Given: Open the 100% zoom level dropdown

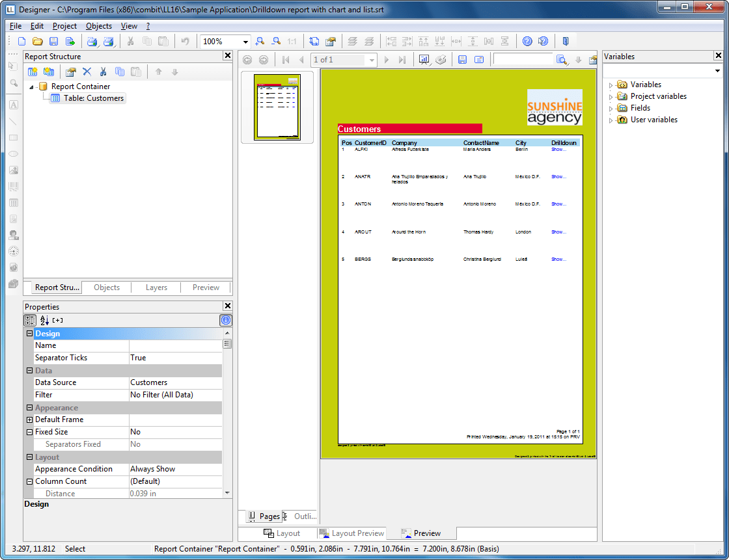Looking at the screenshot, I should pyautogui.click(x=245, y=42).
